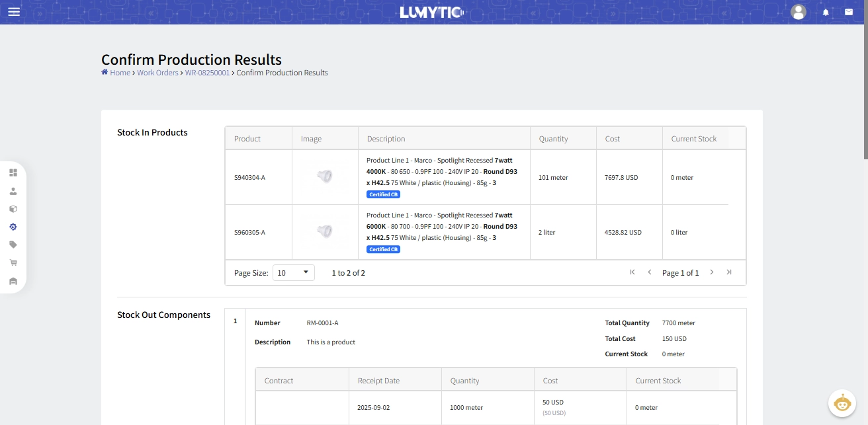Sort by the Quantity column header
Viewport: 868px width, 425px height.
553,139
